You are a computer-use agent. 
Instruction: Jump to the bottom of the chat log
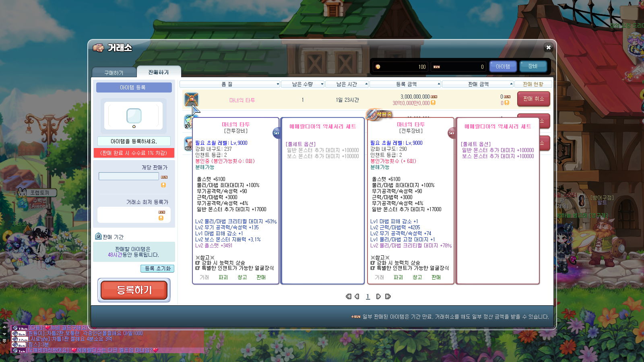pos(4,341)
